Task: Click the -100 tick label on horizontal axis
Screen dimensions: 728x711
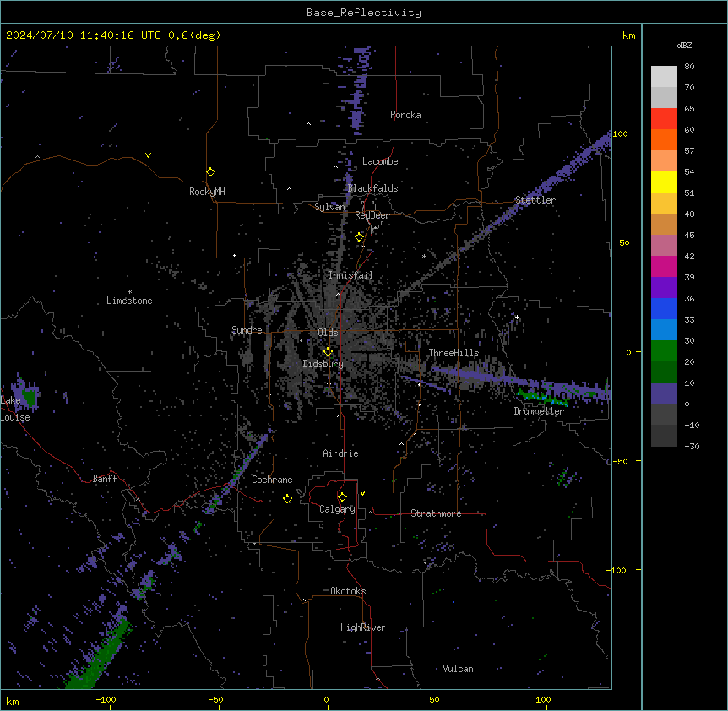Action: point(106,700)
